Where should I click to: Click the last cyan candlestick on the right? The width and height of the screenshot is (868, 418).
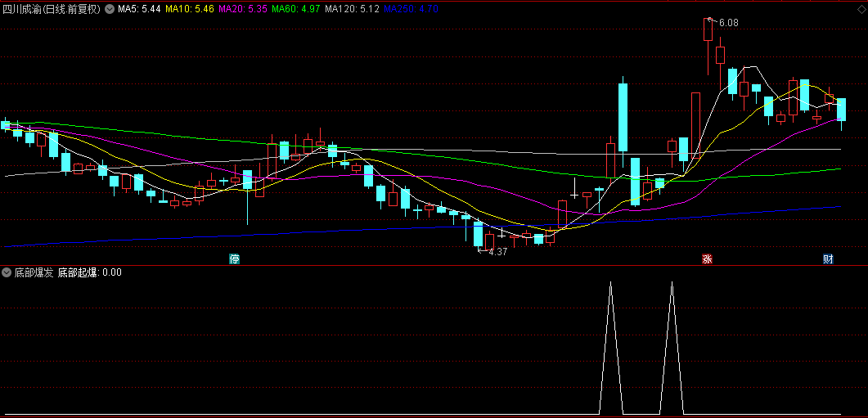tap(842, 110)
